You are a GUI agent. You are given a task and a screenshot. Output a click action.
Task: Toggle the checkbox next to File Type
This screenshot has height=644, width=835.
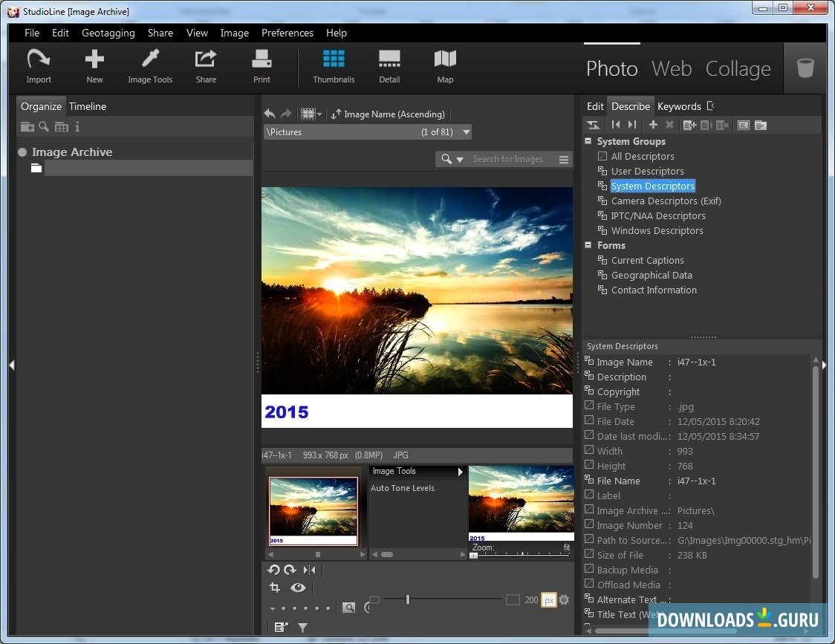point(589,406)
